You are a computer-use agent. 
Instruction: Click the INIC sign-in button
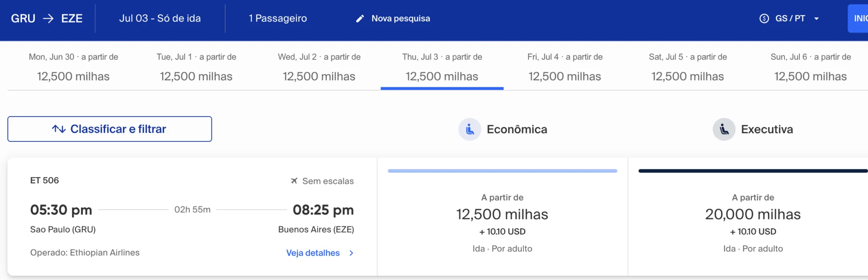coord(861,18)
